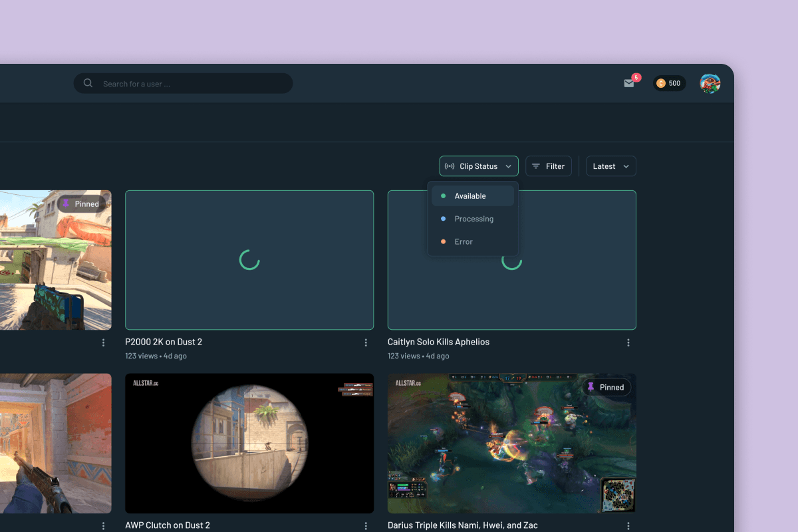
Task: Collapse the Clip Status dropdown
Action: coord(479,166)
